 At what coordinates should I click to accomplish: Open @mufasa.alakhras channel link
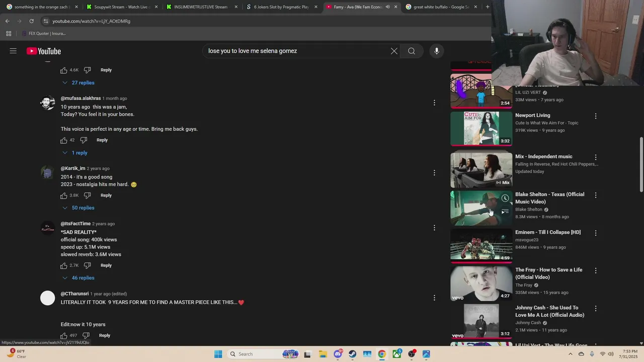click(x=80, y=99)
